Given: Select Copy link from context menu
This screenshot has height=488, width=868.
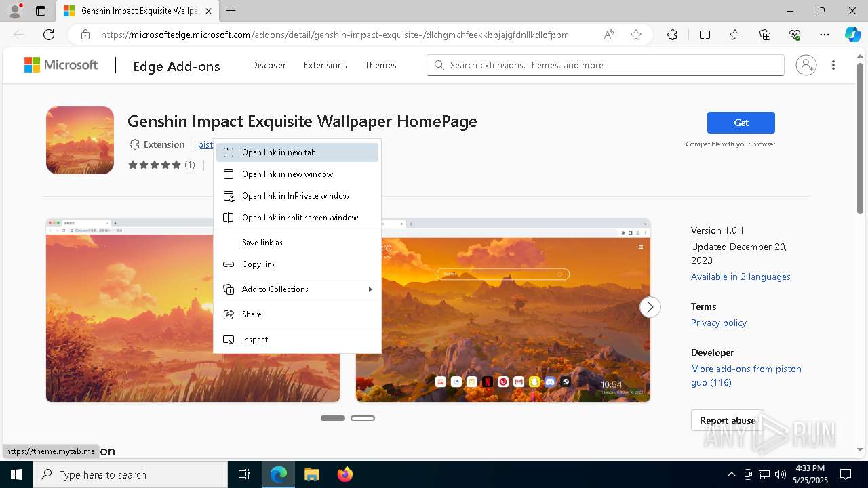Looking at the screenshot, I should pos(297,264).
